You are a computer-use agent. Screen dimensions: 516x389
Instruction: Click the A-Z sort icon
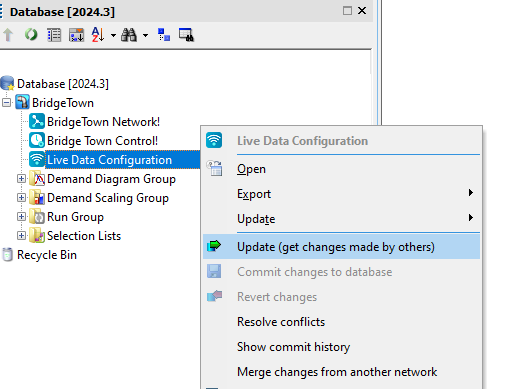click(98, 34)
